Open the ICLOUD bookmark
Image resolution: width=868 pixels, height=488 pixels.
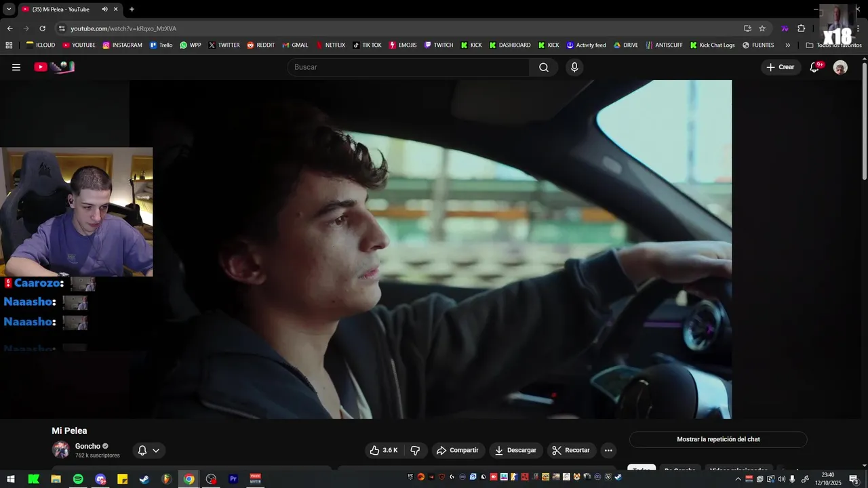click(41, 45)
